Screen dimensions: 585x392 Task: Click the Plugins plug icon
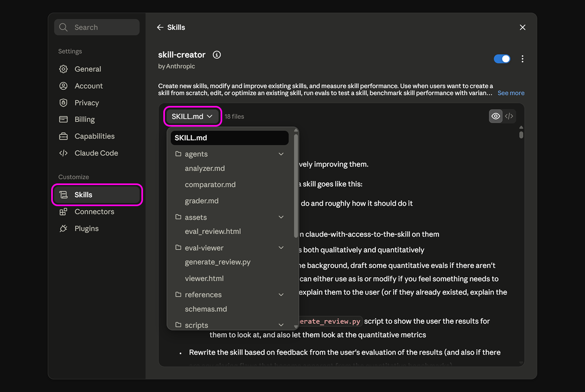[x=63, y=228]
